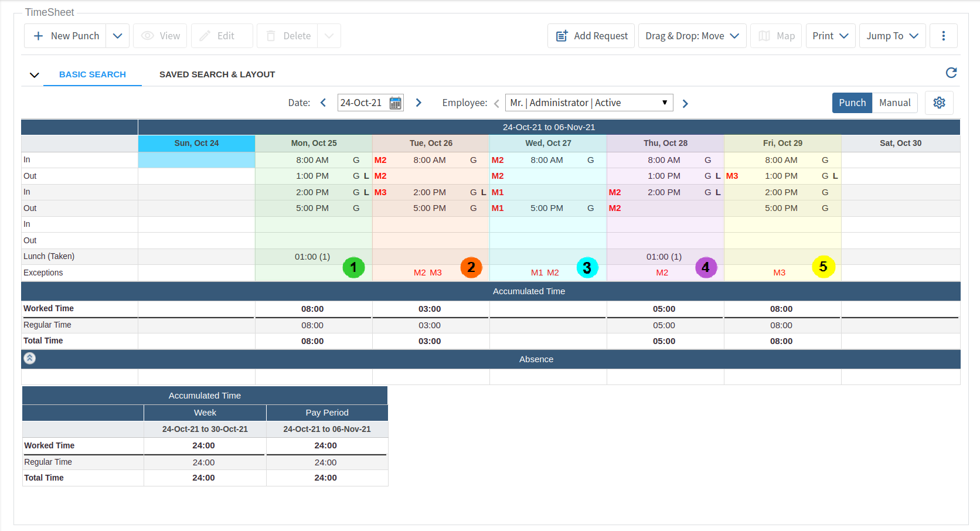This screenshot has width=980, height=531.
Task: Expand the New Punch dropdown arrow
Action: (x=117, y=36)
